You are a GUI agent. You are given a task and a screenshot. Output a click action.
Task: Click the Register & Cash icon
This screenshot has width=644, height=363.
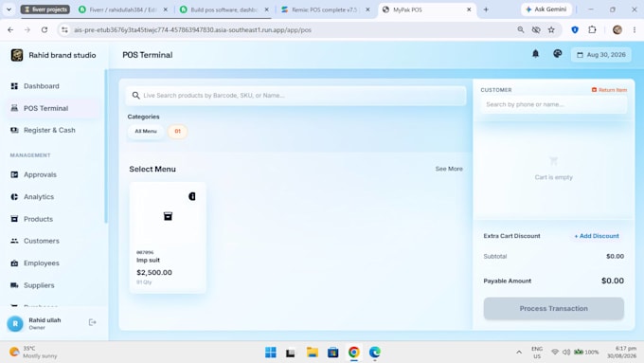[14, 130]
